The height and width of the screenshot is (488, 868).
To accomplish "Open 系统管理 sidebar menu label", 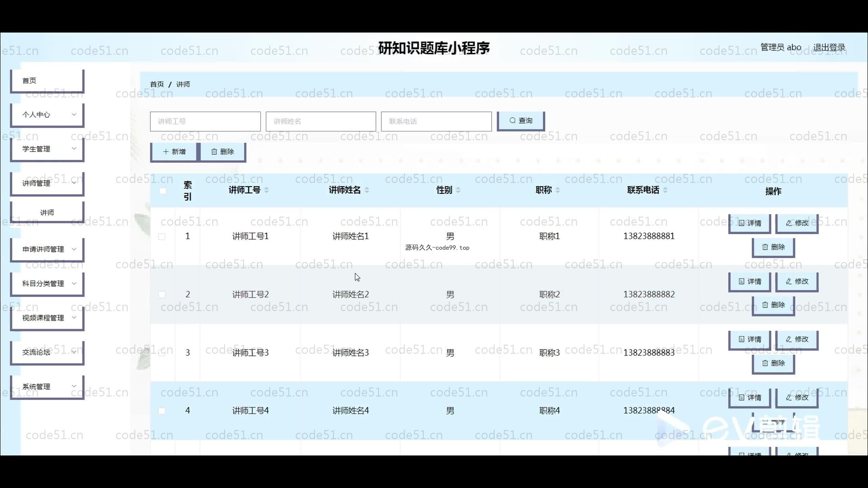I will coord(36,386).
